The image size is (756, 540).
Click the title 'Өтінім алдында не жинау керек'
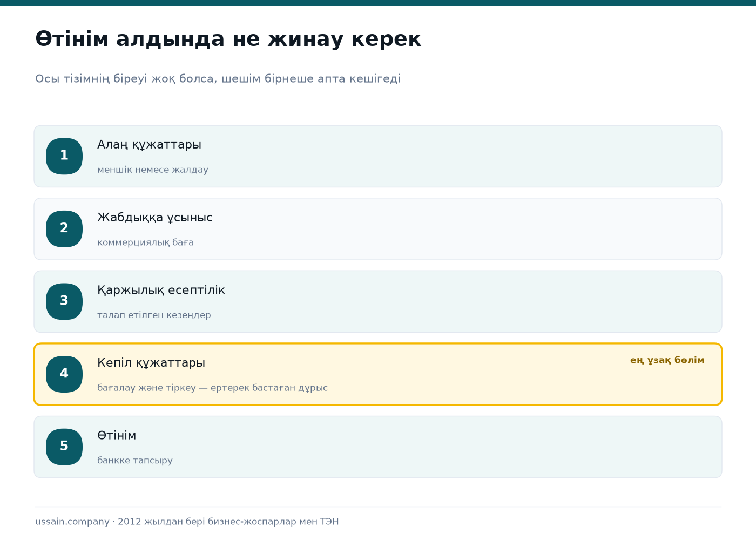(x=228, y=39)
